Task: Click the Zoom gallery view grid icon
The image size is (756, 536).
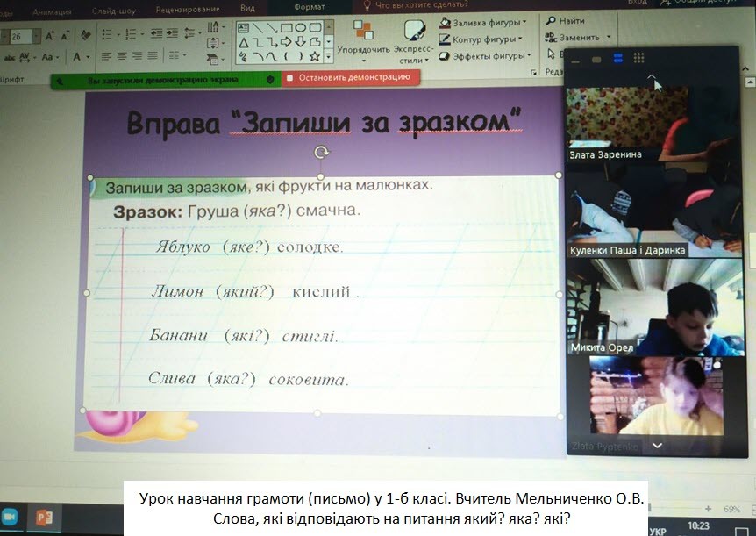Action: pyautogui.click(x=638, y=59)
